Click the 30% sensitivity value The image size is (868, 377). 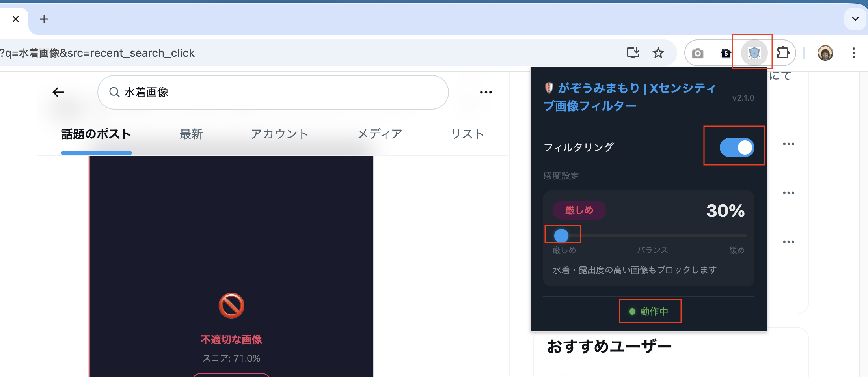[x=725, y=211]
